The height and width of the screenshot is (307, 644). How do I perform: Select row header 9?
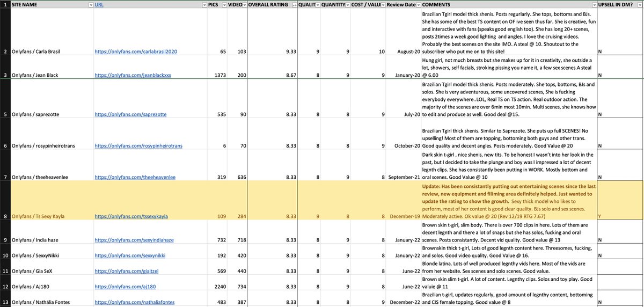coord(5,232)
